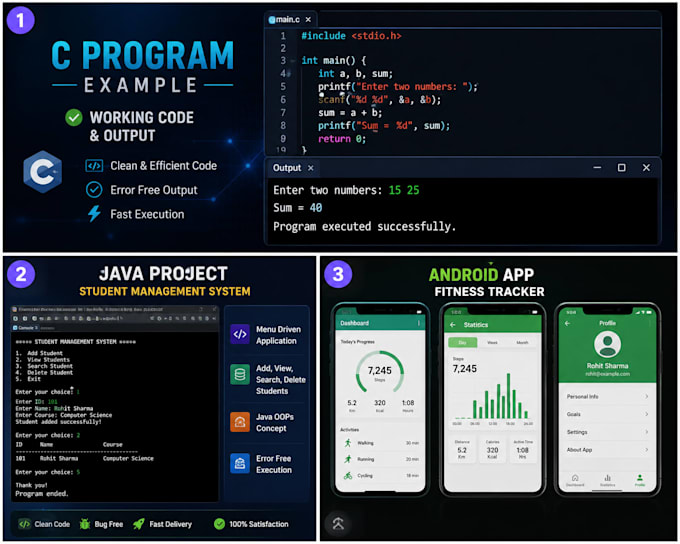680x544 pixels.
Task: Minimize the Output window
Action: click(597, 167)
